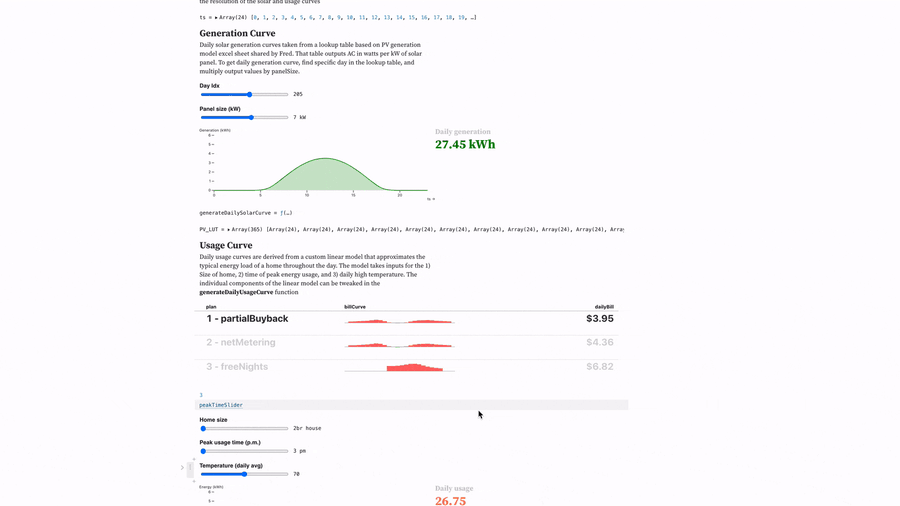Click the Generation Curve heading
Viewport: 900px width, 506px height.
click(237, 33)
